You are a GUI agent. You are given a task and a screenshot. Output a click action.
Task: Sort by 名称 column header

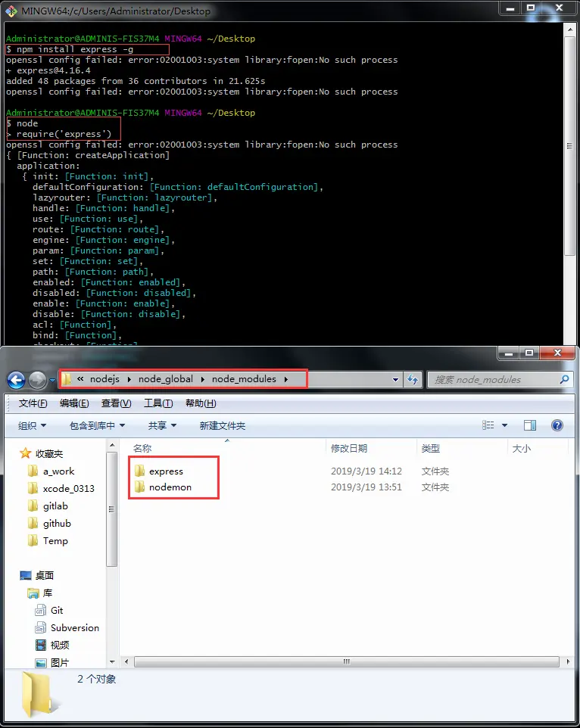(x=142, y=448)
